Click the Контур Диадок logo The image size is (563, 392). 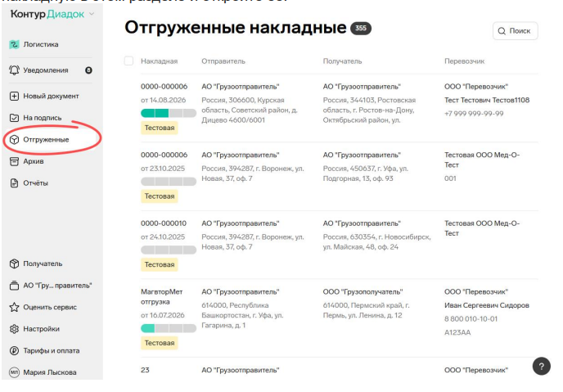coord(47,14)
